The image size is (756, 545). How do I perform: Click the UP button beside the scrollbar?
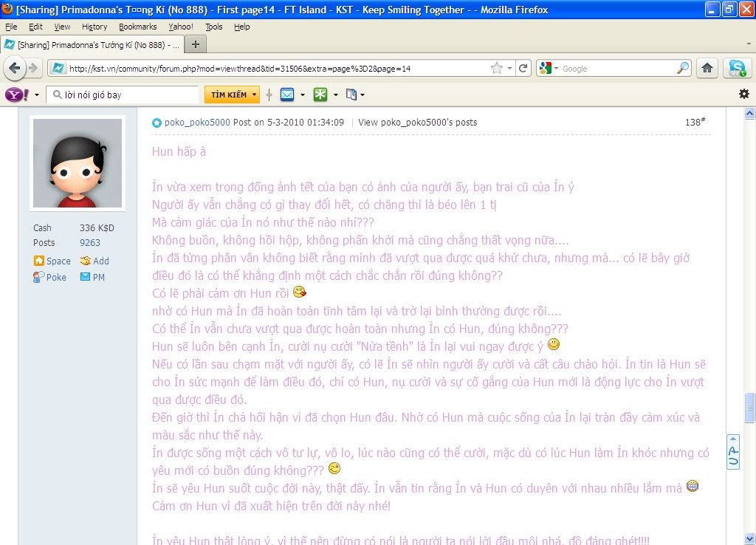pos(733,452)
